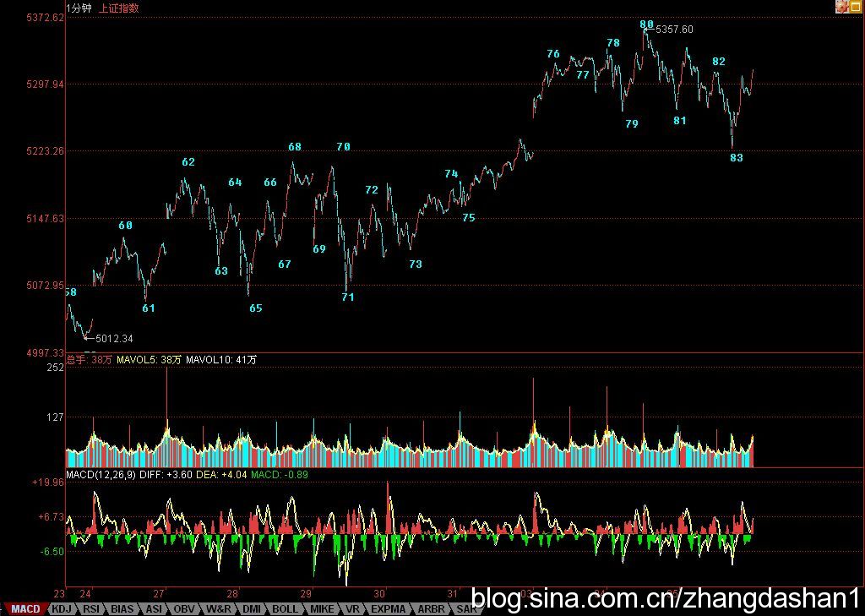This screenshot has width=865, height=616.
Task: Click the 上证指数 index name label
Action: 119,8
